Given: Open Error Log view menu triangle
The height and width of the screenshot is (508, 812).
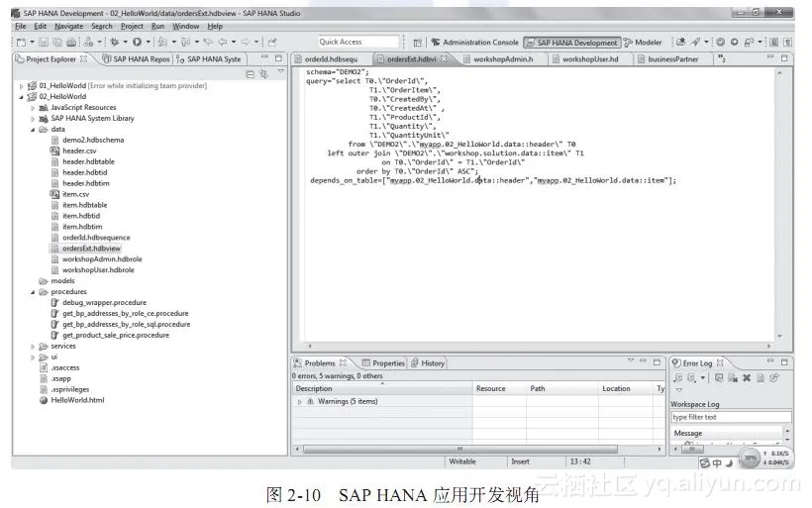Looking at the screenshot, I should pos(679,390).
